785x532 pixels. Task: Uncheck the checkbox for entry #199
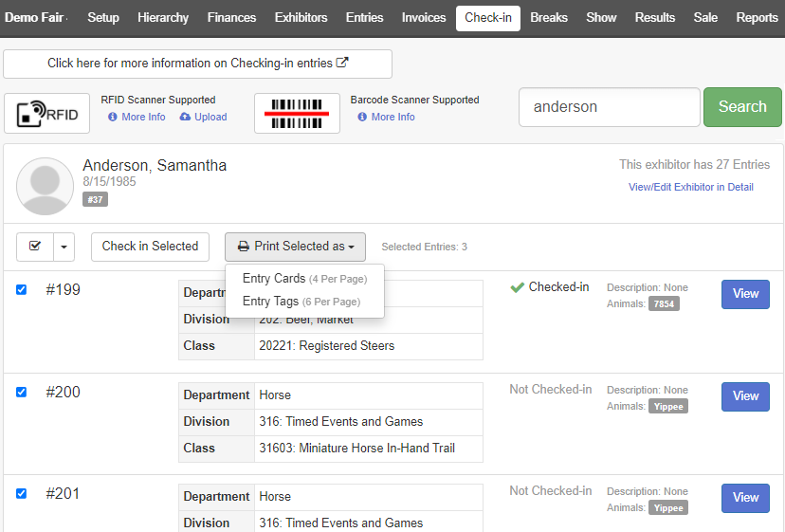22,290
